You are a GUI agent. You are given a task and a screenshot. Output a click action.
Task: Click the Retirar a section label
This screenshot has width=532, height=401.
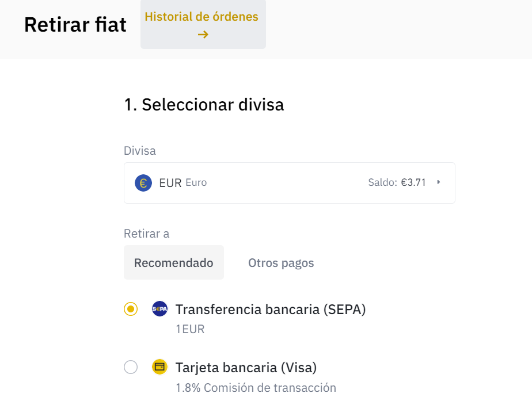(x=146, y=234)
